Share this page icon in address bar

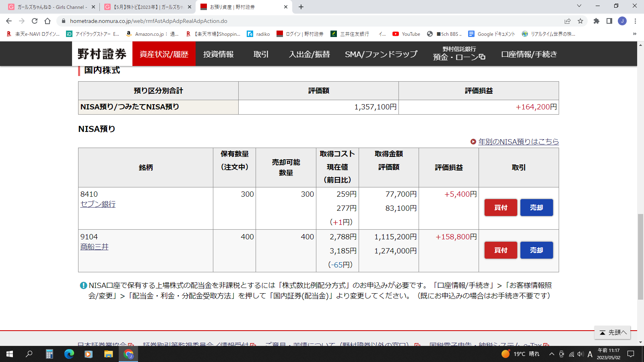tap(568, 21)
